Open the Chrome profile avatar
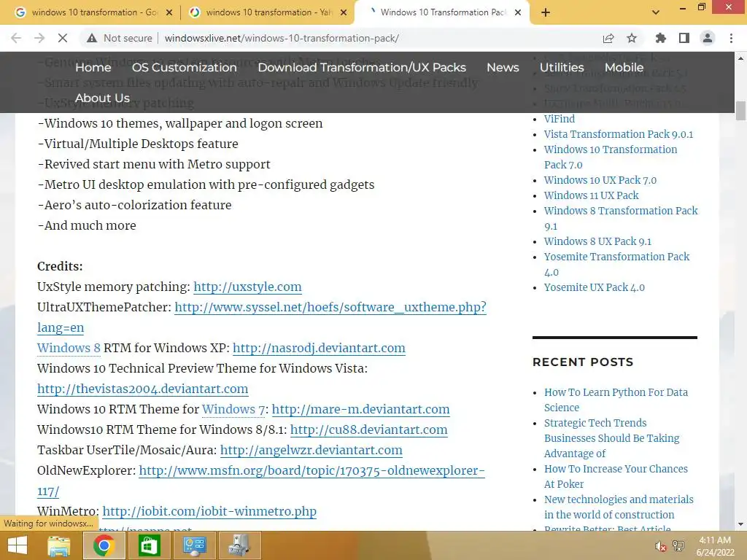Viewport: 747px width, 560px height. [x=708, y=38]
